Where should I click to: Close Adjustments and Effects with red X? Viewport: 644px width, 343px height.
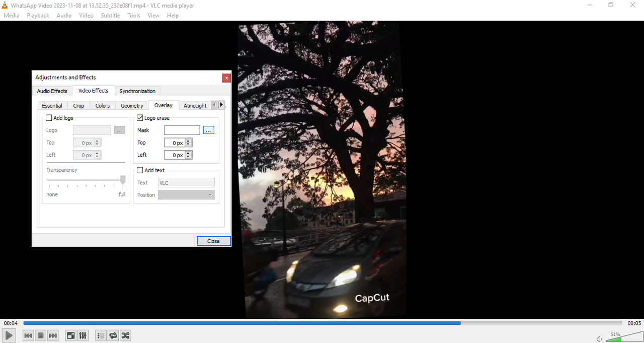click(227, 78)
